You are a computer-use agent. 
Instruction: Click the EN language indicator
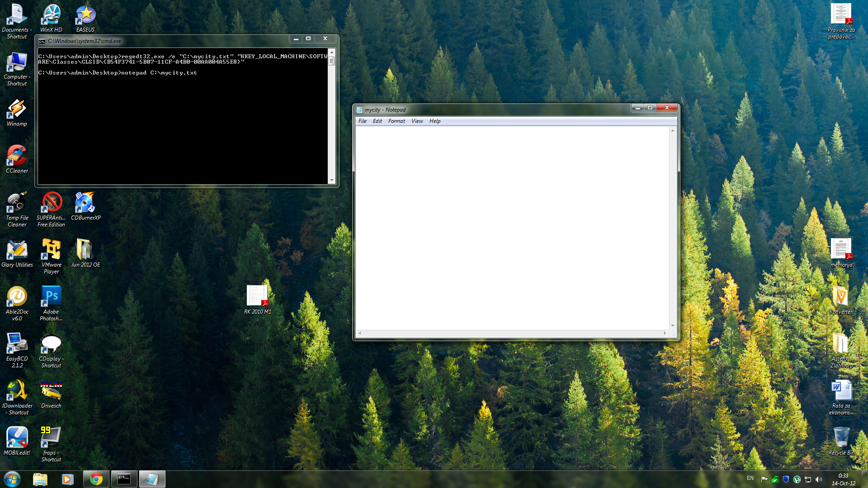tap(750, 478)
